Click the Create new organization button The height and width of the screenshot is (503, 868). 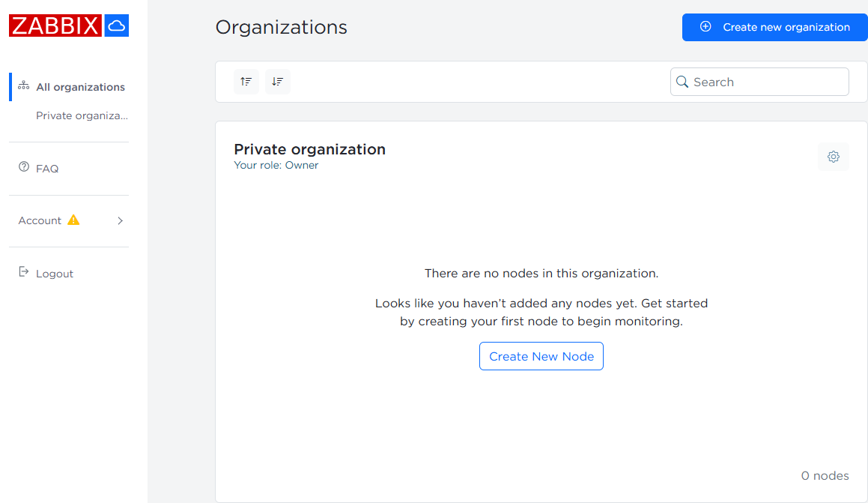coord(774,27)
